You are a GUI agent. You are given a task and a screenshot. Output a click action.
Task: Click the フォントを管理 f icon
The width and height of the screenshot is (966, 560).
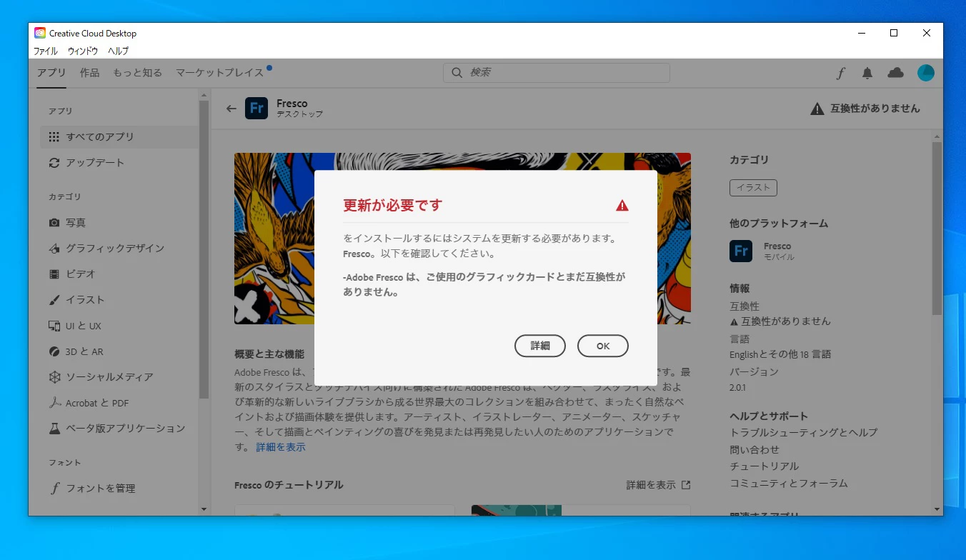[x=54, y=489]
